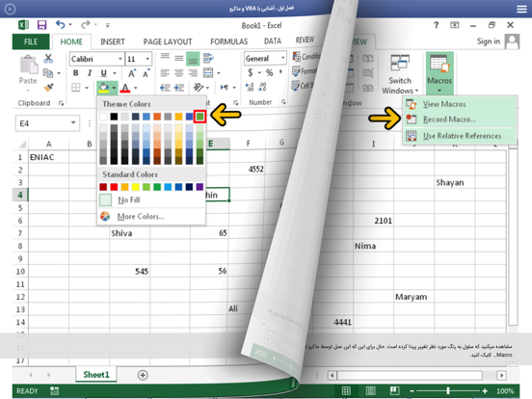The image size is (532, 399).
Task: Click Sign in link
Action: pyautogui.click(x=489, y=41)
